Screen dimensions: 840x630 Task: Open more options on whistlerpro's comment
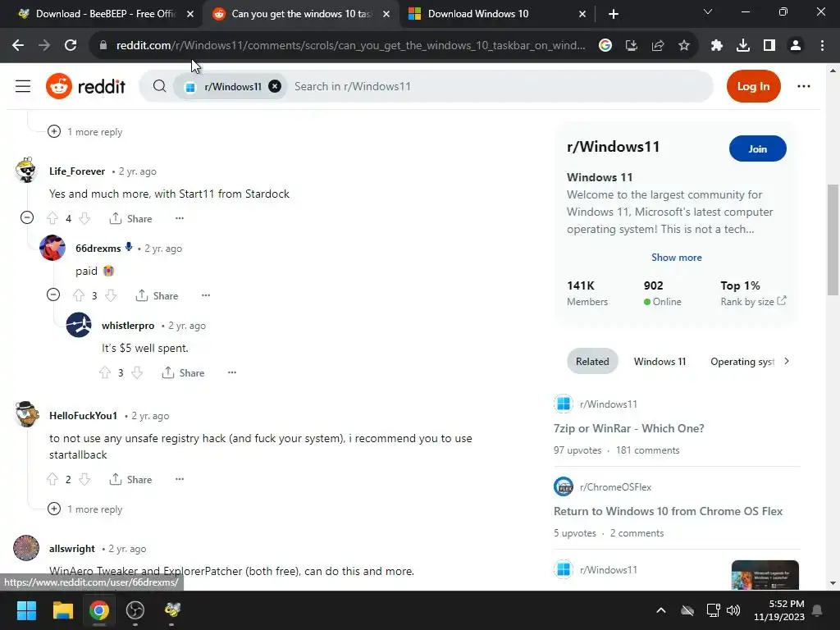[232, 372]
